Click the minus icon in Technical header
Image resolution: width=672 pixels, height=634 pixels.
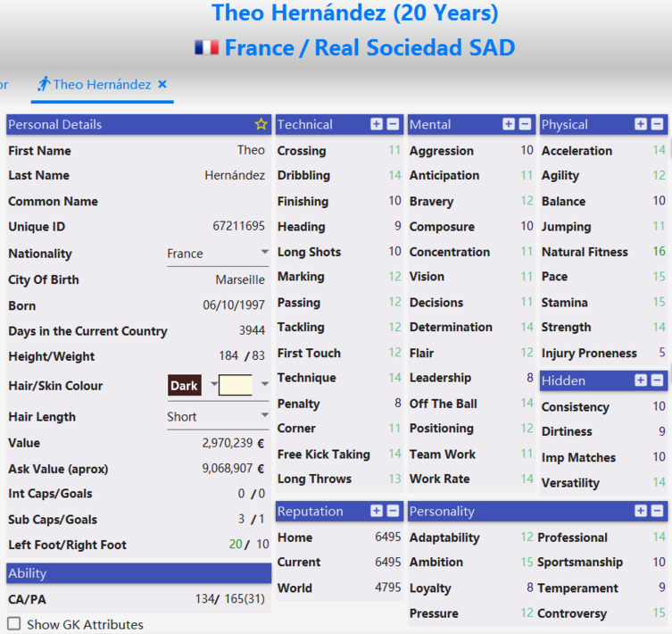coord(393,124)
